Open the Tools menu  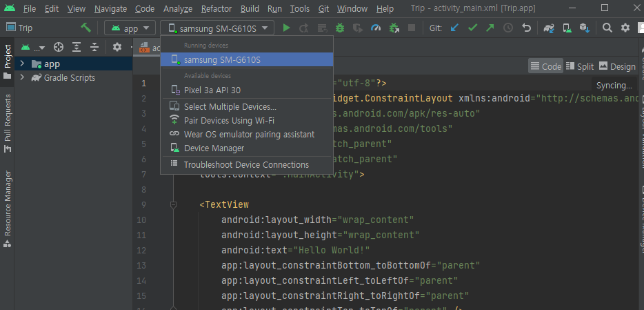click(x=300, y=9)
